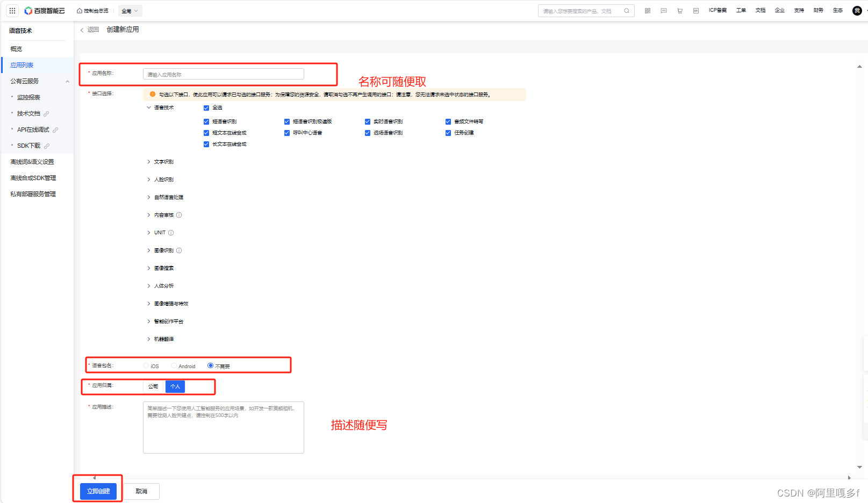Image resolution: width=868 pixels, height=503 pixels.
Task: Click 立即创建 button
Action: pos(98,491)
